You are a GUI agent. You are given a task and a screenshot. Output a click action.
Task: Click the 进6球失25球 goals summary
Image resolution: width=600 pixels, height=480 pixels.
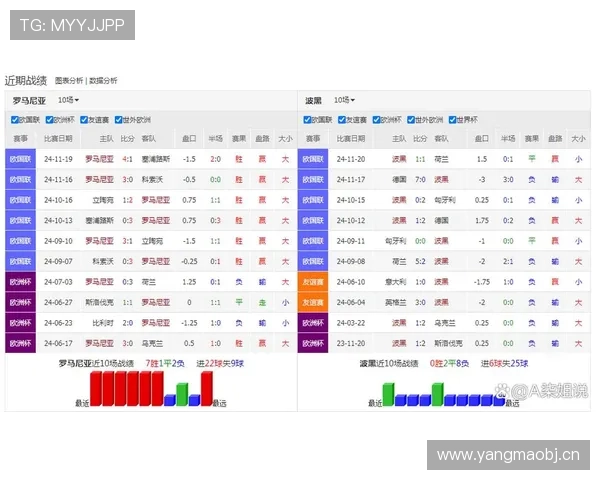504,363
